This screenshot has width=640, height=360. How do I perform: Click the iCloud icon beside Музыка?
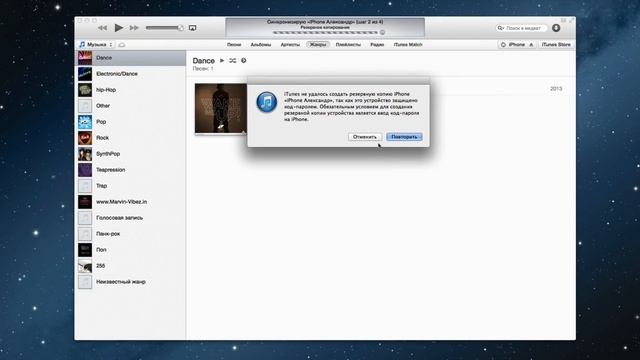pyautogui.click(x=122, y=45)
